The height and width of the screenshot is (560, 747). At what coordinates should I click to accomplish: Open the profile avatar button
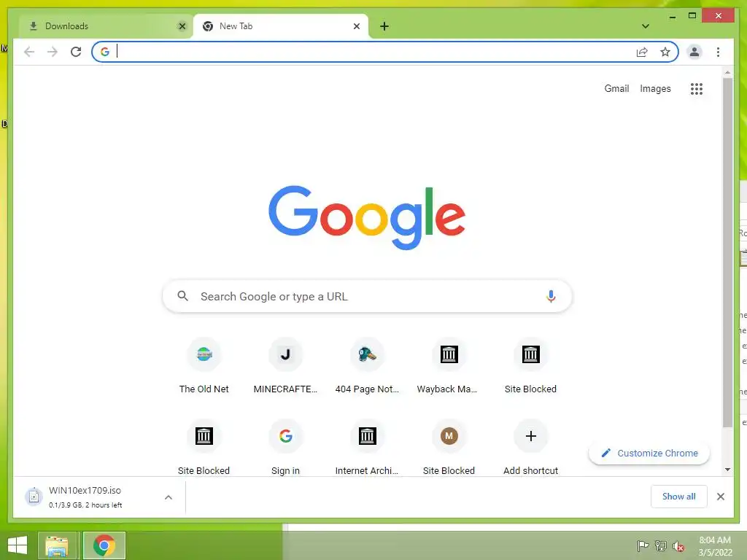[x=694, y=52]
